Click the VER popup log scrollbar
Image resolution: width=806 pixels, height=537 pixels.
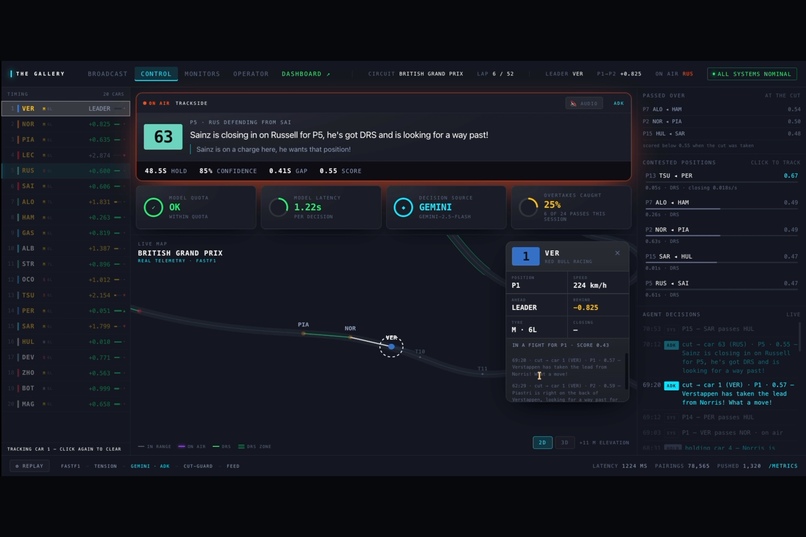tap(626, 371)
